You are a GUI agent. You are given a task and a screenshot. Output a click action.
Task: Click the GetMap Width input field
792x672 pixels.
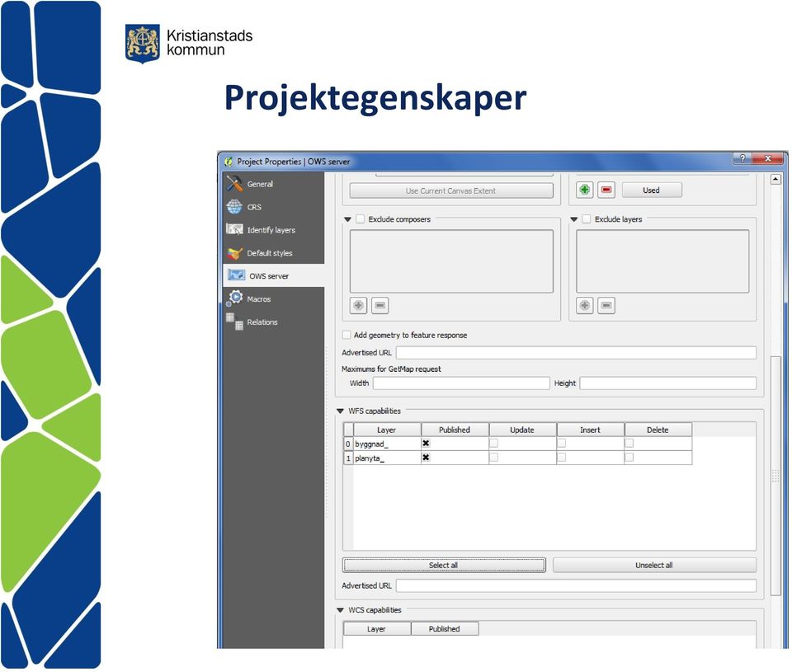[x=460, y=383]
